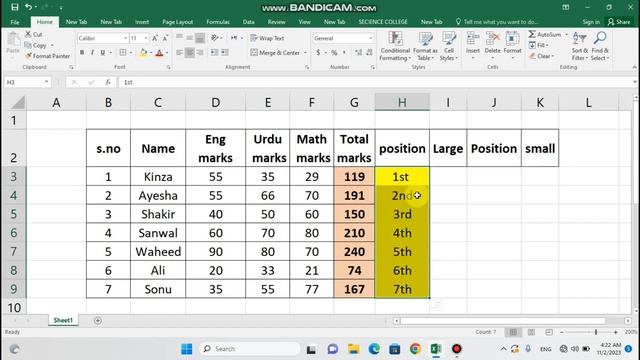Switch to the Insert tab
The height and width of the screenshot is (360, 640).
click(x=142, y=22)
